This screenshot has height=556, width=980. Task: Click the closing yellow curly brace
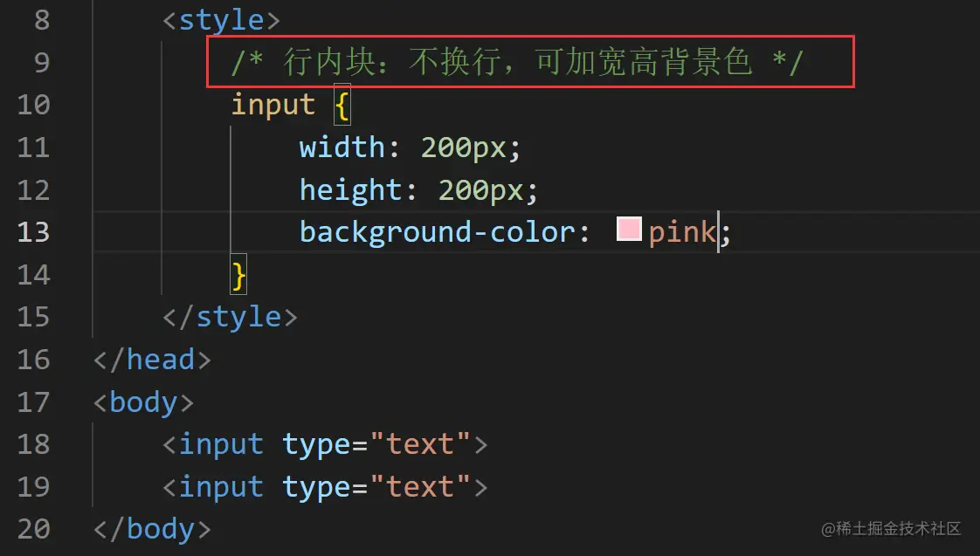pyautogui.click(x=238, y=274)
